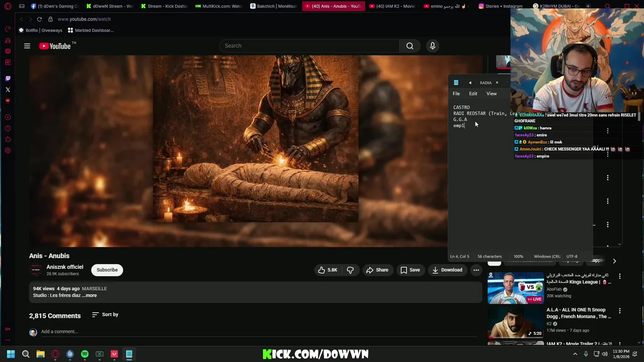Open the Notepad zoom level 100% menu
644x362 pixels.
[518, 256]
